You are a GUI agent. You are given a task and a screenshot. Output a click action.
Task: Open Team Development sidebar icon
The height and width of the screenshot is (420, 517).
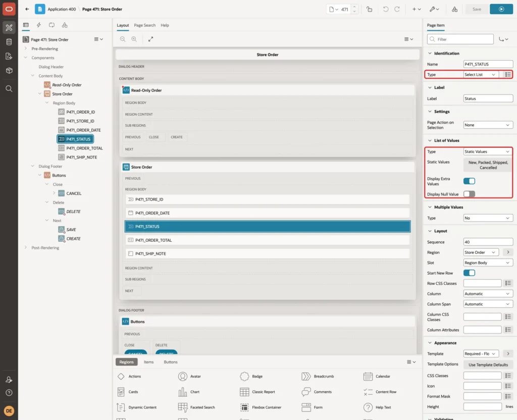(9, 56)
